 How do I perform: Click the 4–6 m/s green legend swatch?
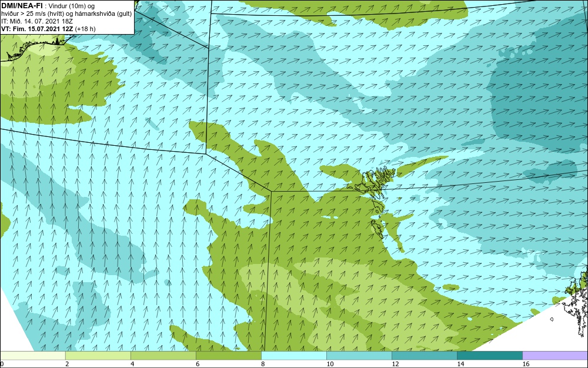[163, 356]
